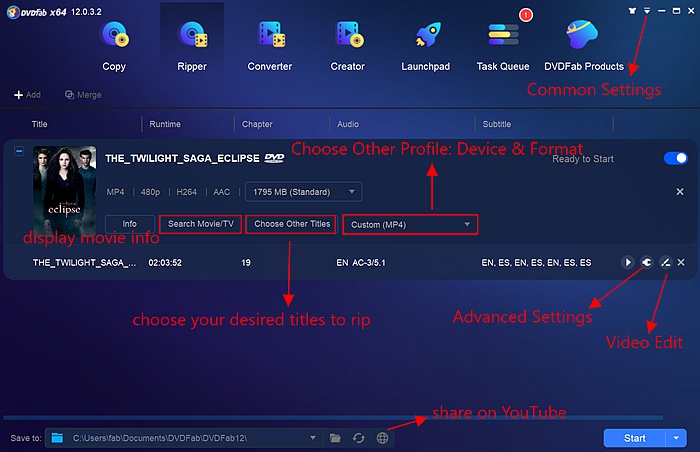Open the common settings dropdown menu icon

point(647,10)
